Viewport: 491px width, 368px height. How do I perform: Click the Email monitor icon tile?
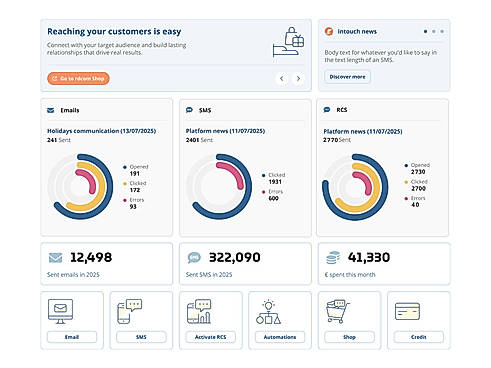coord(60,311)
